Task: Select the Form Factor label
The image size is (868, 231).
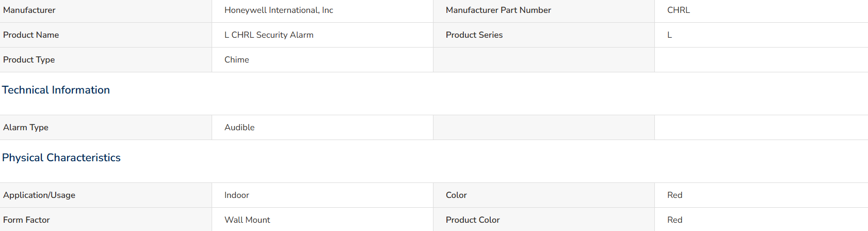Action: click(x=26, y=220)
